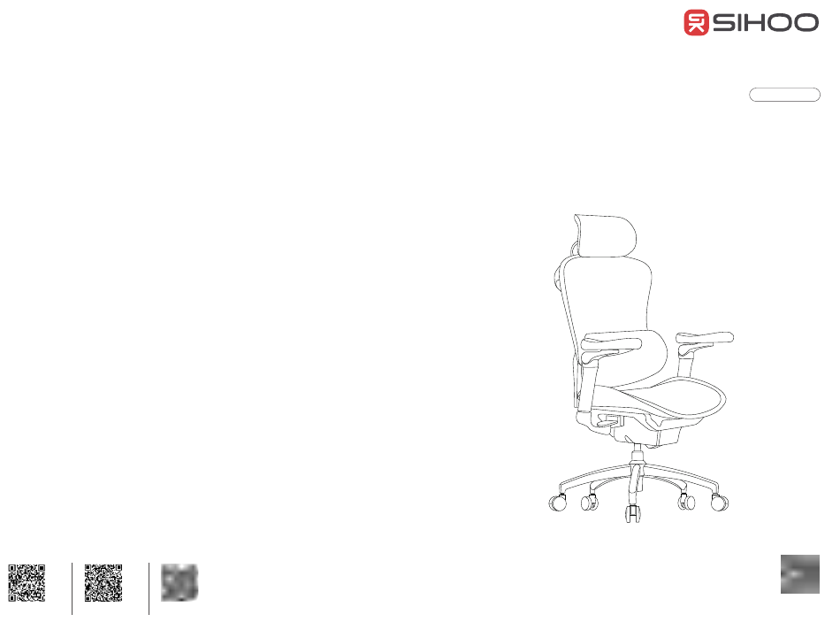
Task: Click the front center caster wheel
Action: pos(633,512)
